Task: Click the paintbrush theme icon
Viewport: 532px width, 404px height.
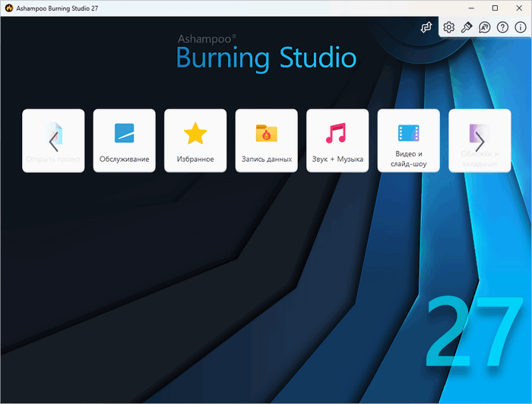Action: click(467, 27)
